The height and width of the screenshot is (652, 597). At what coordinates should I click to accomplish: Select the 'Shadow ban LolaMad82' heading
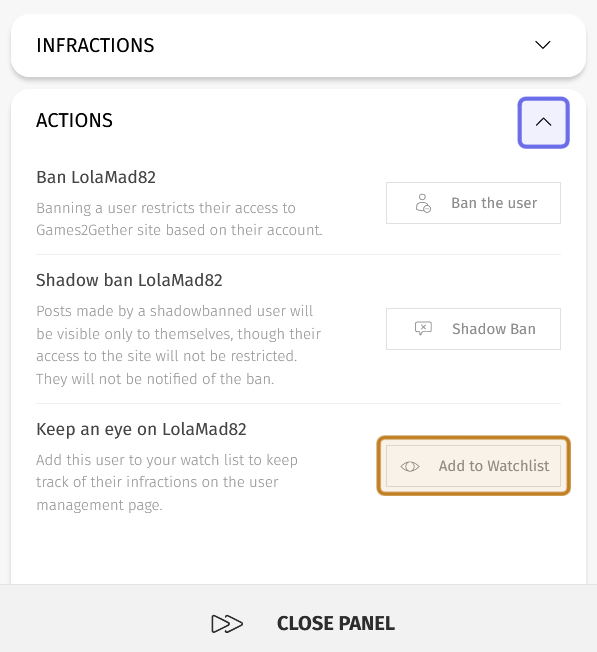click(x=129, y=280)
